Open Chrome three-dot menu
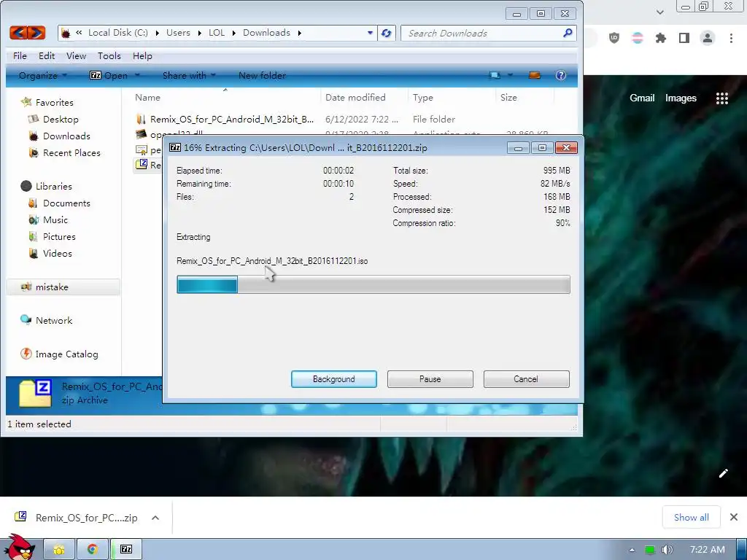The image size is (747, 560). (731, 38)
